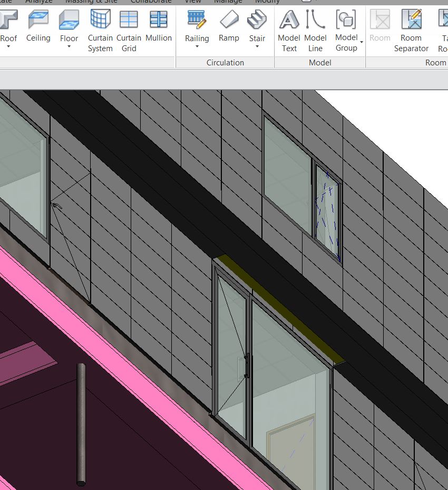The image size is (448, 490).
Task: Open the Modify ribbon tab
Action: coord(267,2)
